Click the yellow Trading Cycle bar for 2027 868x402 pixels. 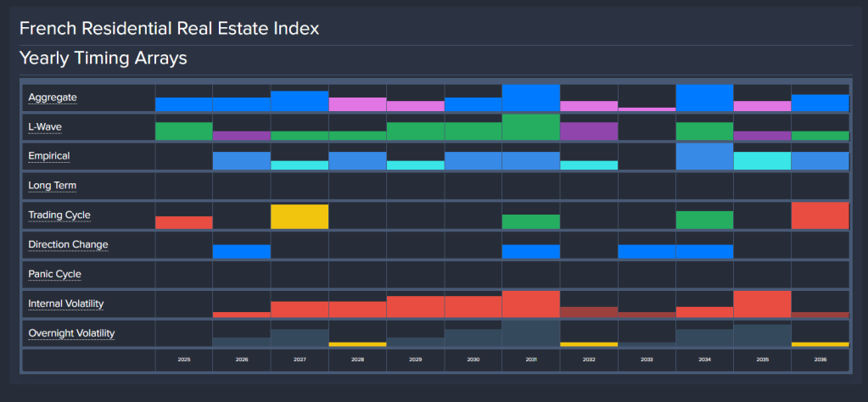pyautogui.click(x=300, y=217)
